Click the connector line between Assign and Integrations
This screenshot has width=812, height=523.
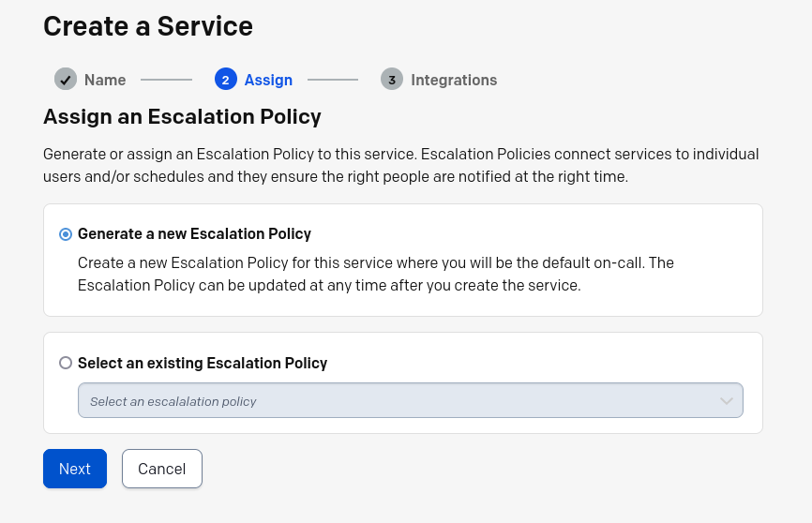(333, 80)
